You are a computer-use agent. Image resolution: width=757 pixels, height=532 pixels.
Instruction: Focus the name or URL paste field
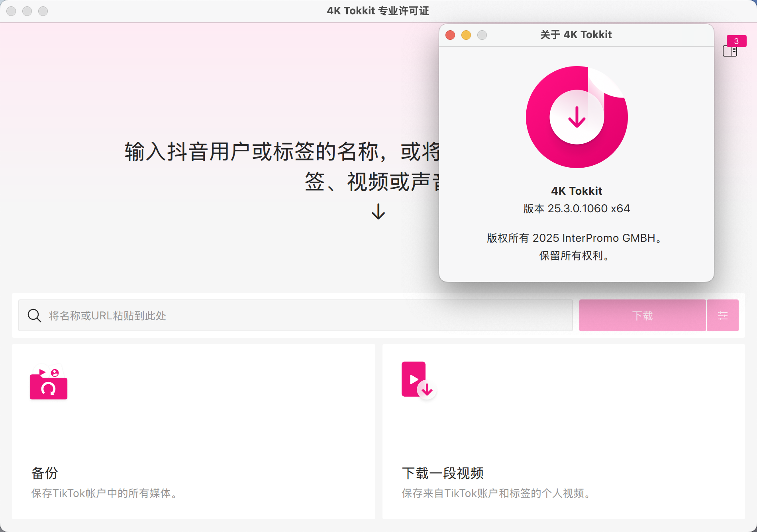[x=296, y=315]
